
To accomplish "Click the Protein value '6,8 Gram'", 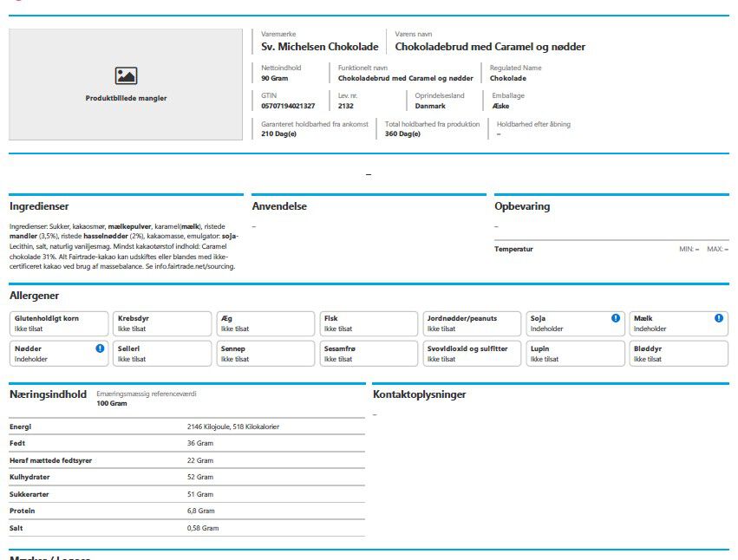I will pos(201,511).
